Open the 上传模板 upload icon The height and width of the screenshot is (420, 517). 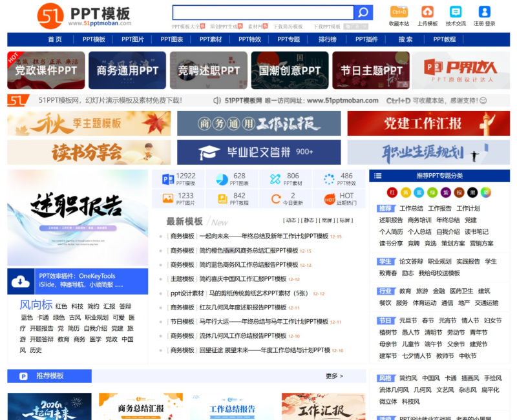pos(427,12)
